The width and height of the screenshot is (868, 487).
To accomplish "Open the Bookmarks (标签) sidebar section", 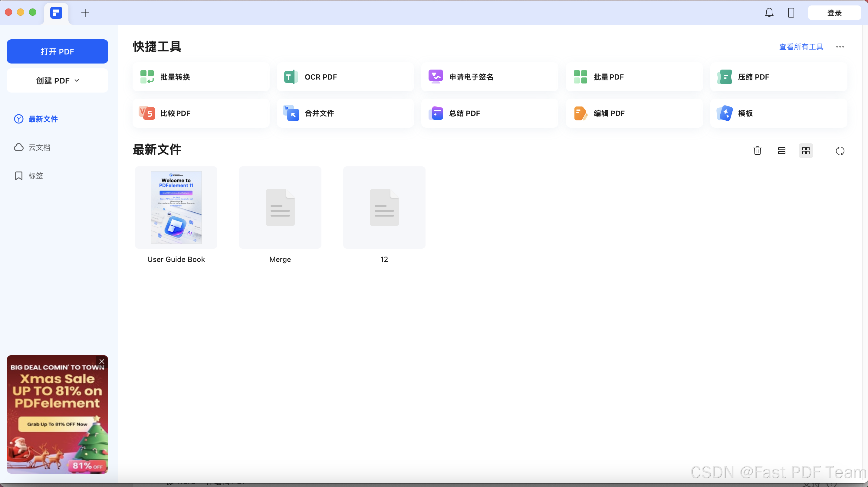I will coord(35,176).
